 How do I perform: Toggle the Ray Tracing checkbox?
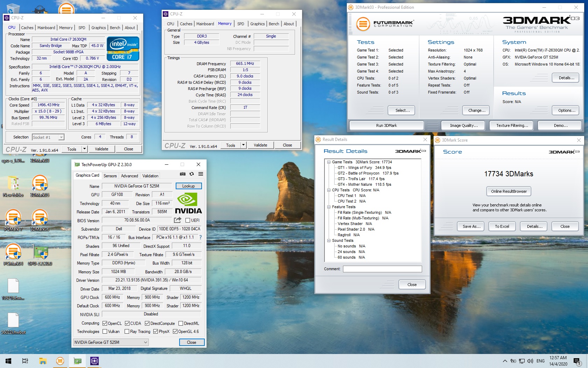[127, 332]
